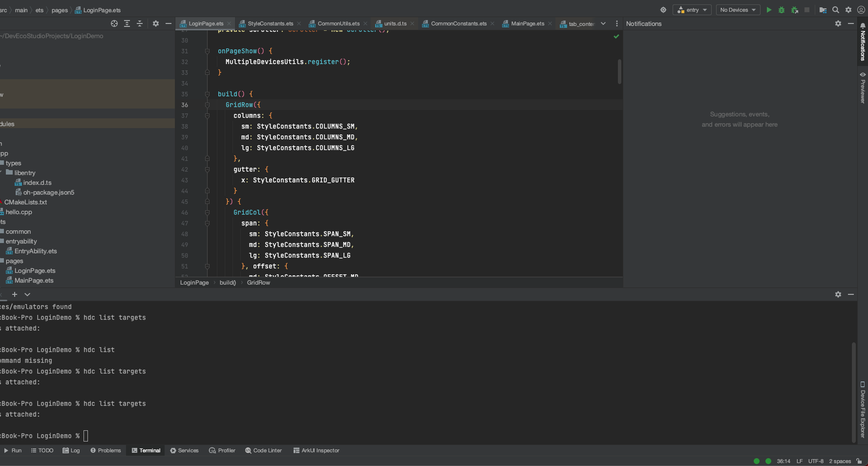Viewport: 868px width, 466px height.
Task: Open the entry module configuration dropdown
Action: (692, 10)
